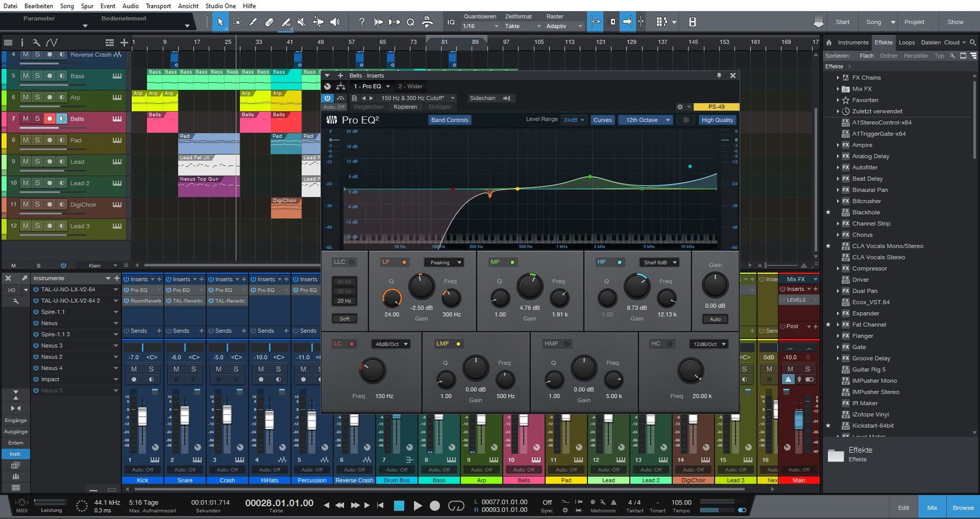Select the Mute tool
Image resolution: width=980 pixels, height=519 pixels.
(301, 22)
